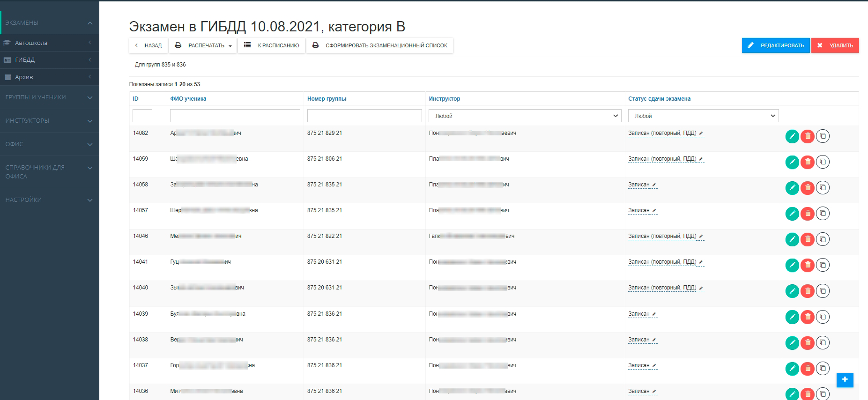Delete row 14058 with red trash icon
Screen dimensions: 868x400
click(x=808, y=188)
